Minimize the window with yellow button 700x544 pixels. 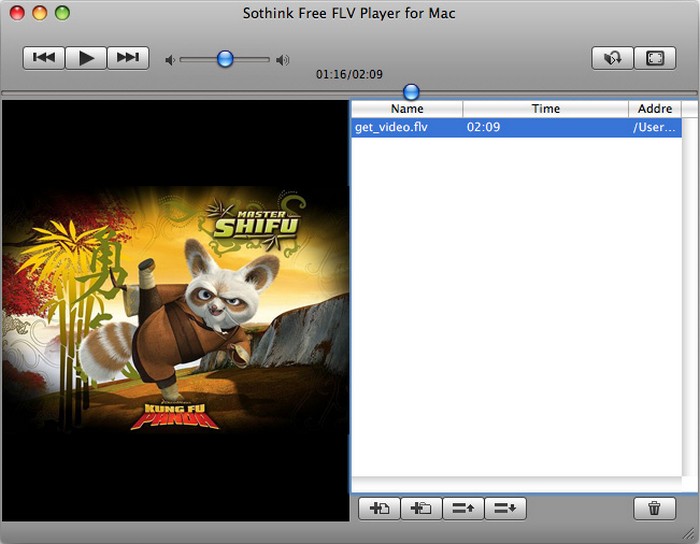pos(40,12)
